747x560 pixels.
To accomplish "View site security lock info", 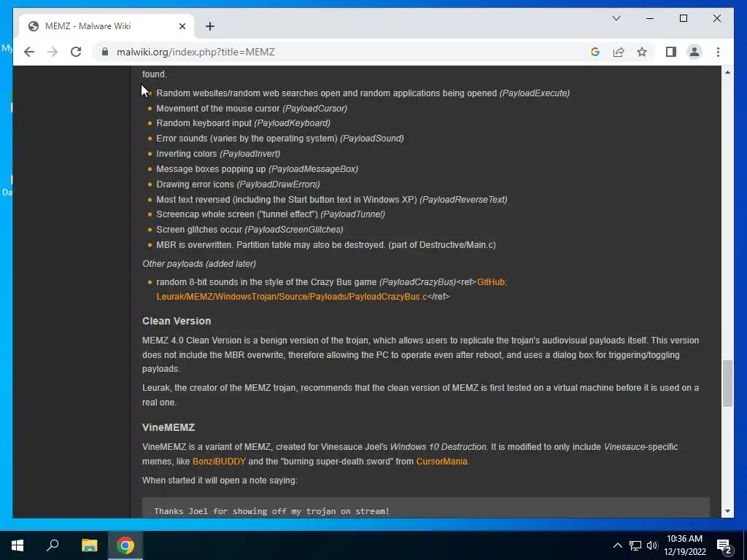I will pos(105,52).
